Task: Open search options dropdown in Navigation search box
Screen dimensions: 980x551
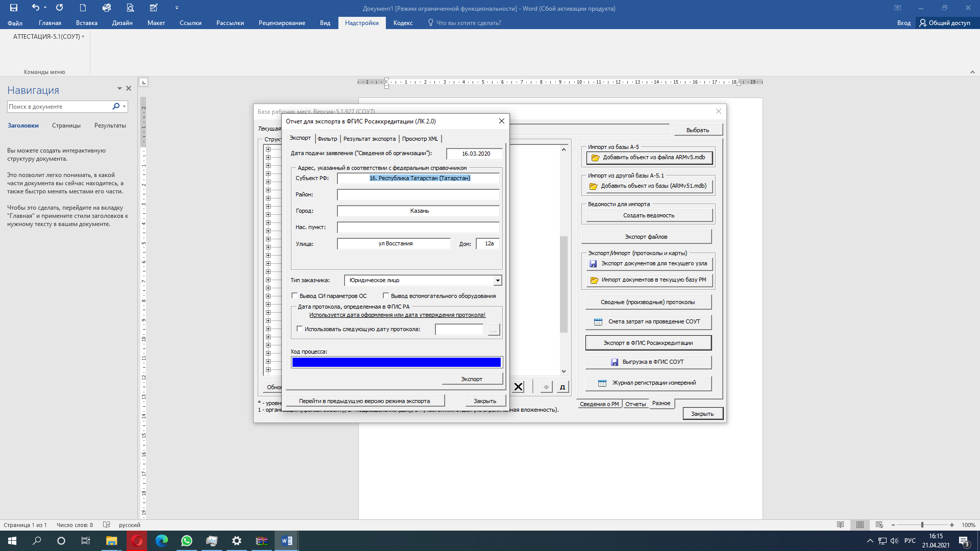Action: click(124, 106)
